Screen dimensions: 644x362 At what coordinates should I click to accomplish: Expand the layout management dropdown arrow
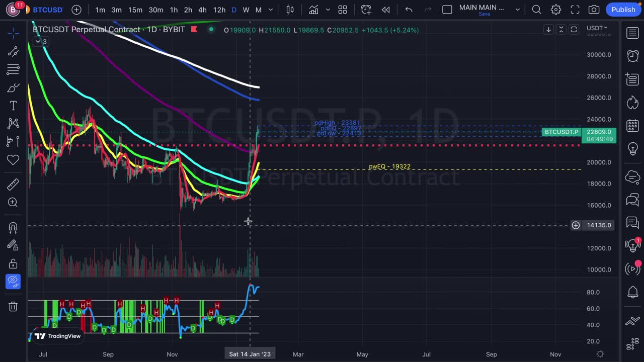[x=517, y=10]
